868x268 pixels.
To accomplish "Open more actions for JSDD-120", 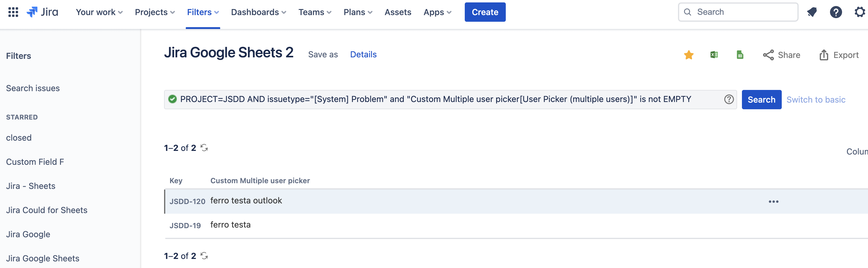I will click(x=773, y=202).
